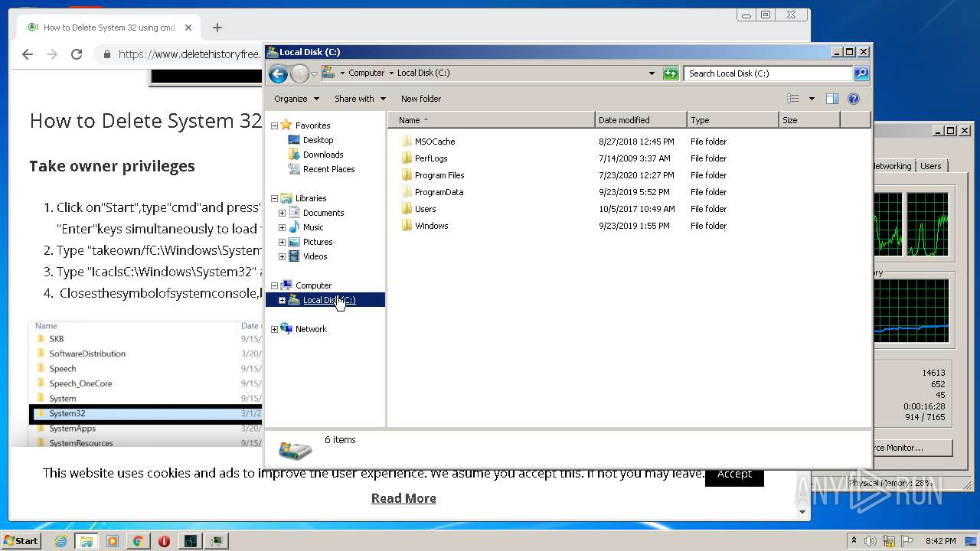
Task: Click the search magnifier icon in Explorer
Action: [x=861, y=73]
